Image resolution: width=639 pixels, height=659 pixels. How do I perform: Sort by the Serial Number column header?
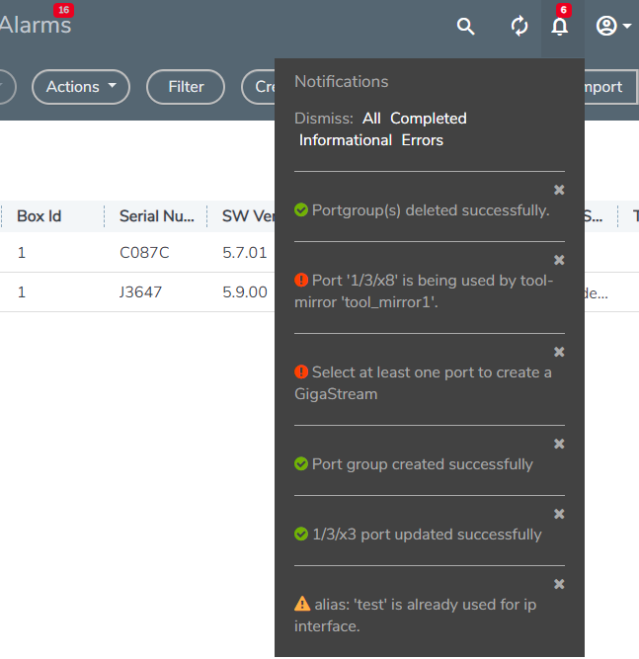156,216
